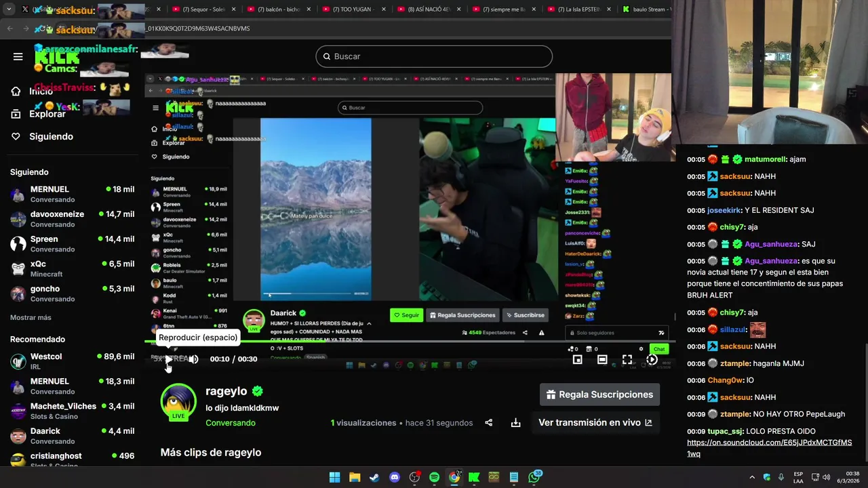Toggle picture-in-picture mini player icon
The width and height of the screenshot is (868, 488).
(x=577, y=359)
